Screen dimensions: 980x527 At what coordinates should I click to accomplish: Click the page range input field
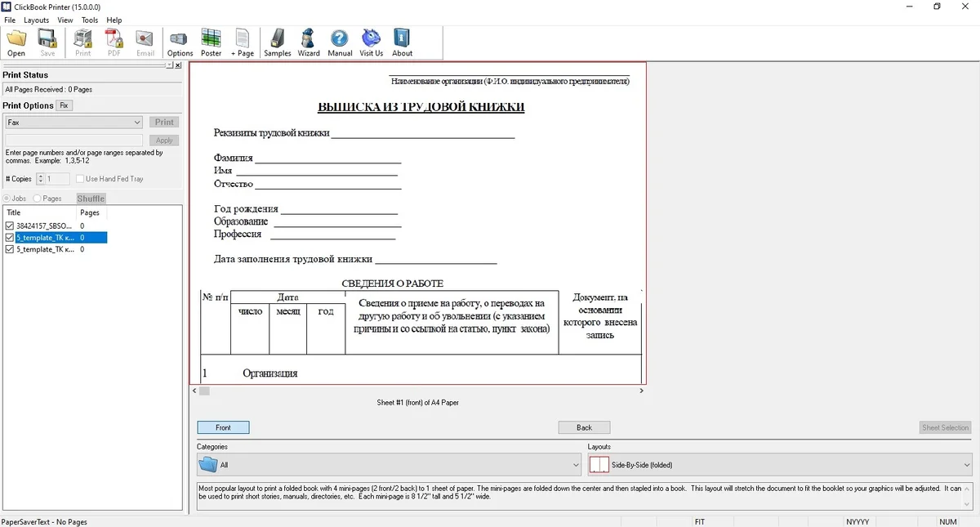coord(74,141)
